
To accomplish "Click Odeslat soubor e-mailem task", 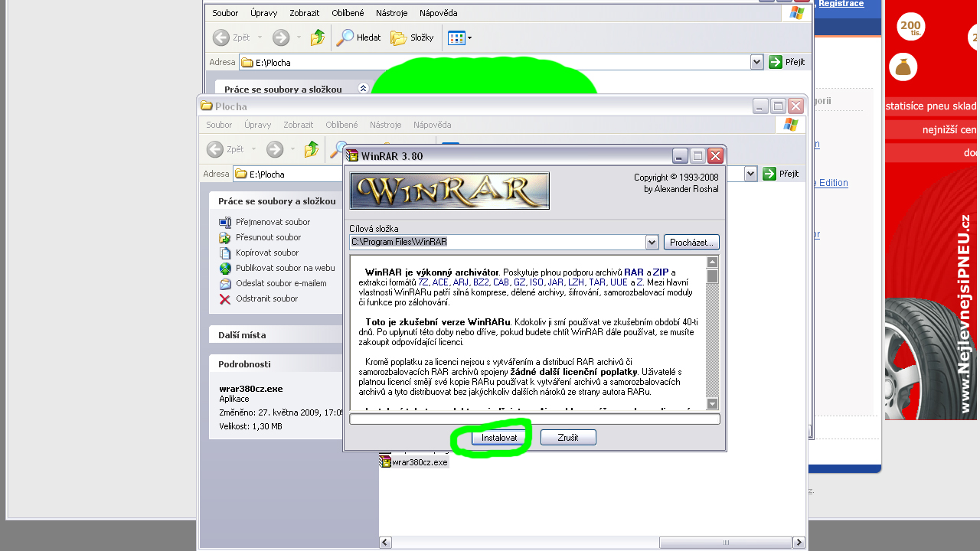I will pyautogui.click(x=281, y=283).
